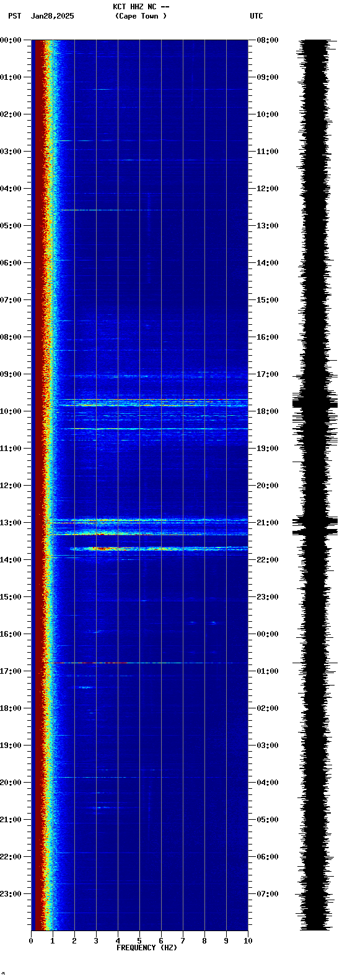Click the PST '01:00' time label
Image resolution: width=342 pixels, height=980 pixels.
point(11,77)
